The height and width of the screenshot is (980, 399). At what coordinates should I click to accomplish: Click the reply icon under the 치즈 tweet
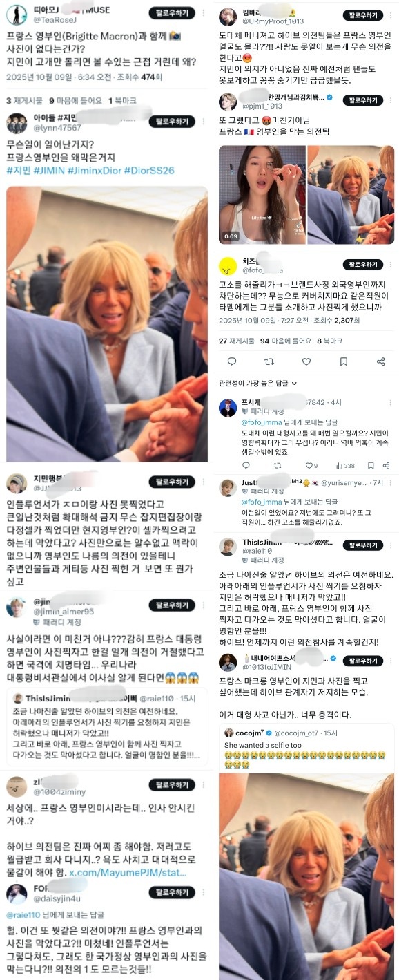click(232, 361)
